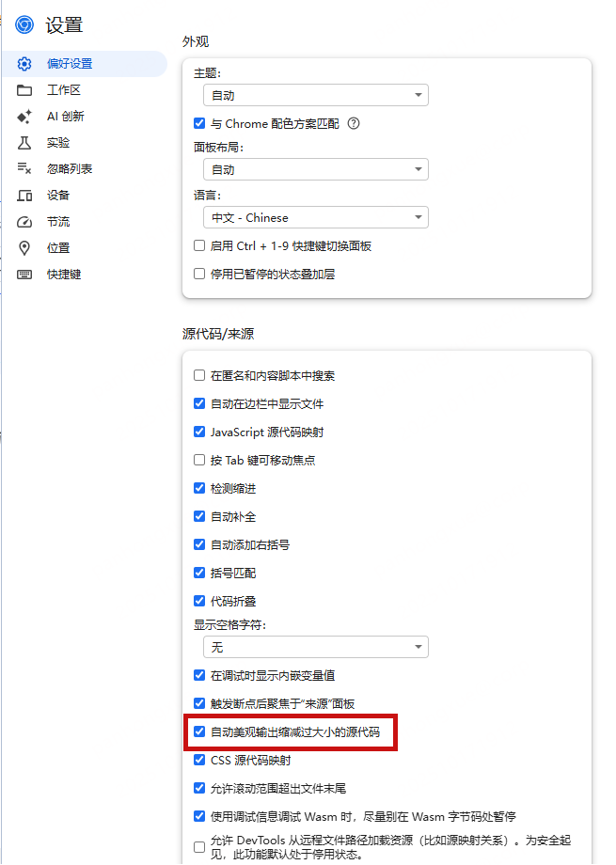The height and width of the screenshot is (865, 616).
Task: Toggle the 代码折叠 checkbox
Action: (199, 601)
